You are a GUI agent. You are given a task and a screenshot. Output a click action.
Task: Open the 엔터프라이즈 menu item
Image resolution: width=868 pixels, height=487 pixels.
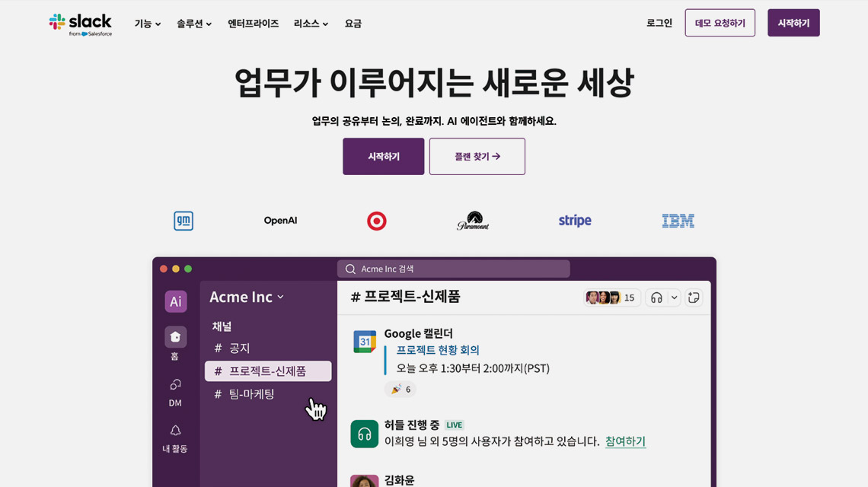coord(253,24)
